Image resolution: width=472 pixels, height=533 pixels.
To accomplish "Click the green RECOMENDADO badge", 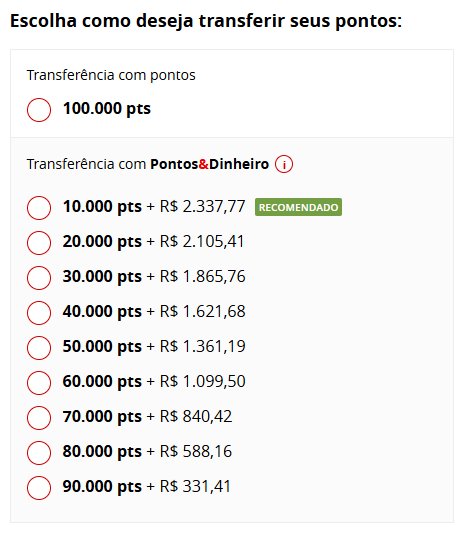I will [x=298, y=207].
